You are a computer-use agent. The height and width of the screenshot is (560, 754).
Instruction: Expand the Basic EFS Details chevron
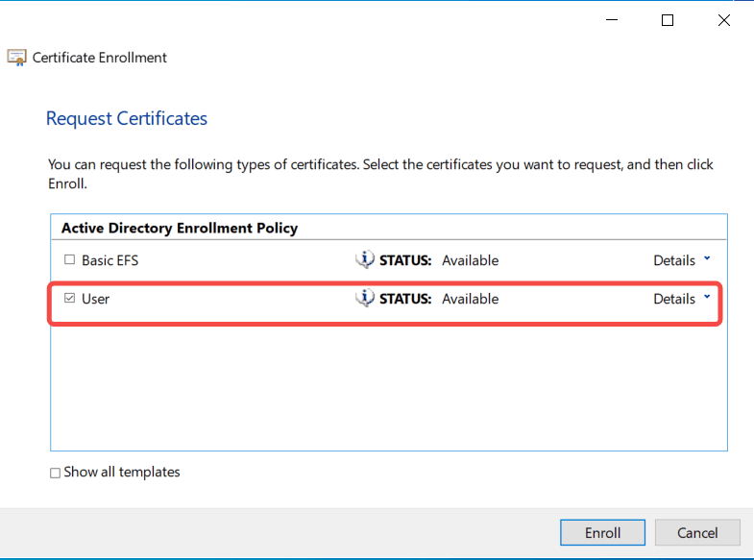pos(707,258)
